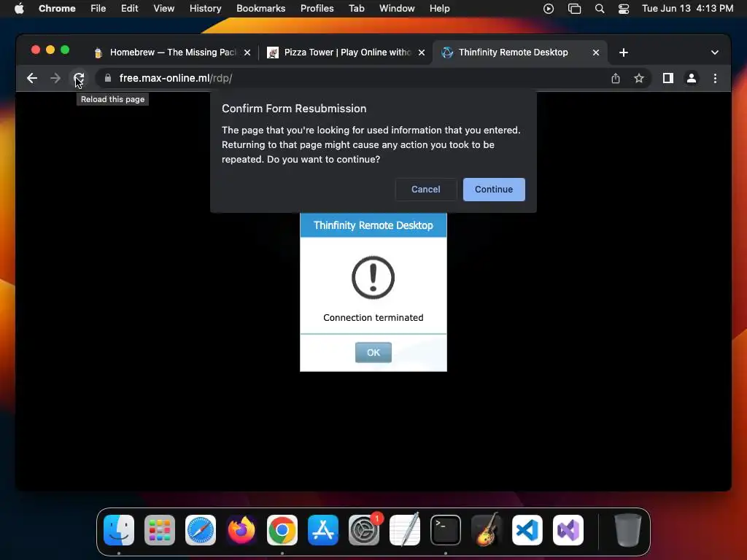The width and height of the screenshot is (747, 560).
Task: Open the Profiles menu
Action: [x=317, y=9]
